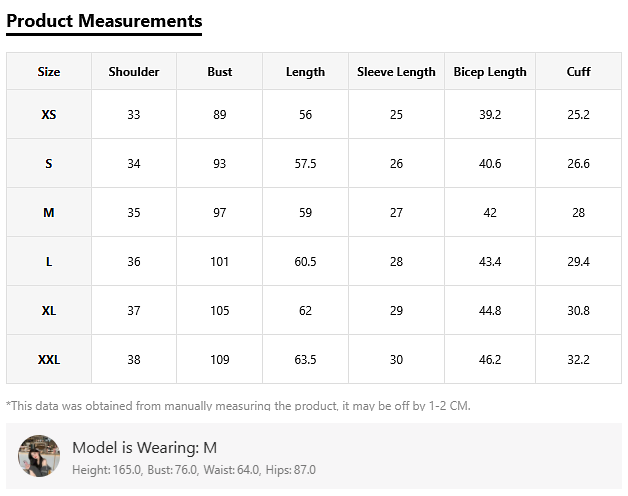Screen dimensions: 628x496
Task: Select the L size row label
Action: pos(49,262)
